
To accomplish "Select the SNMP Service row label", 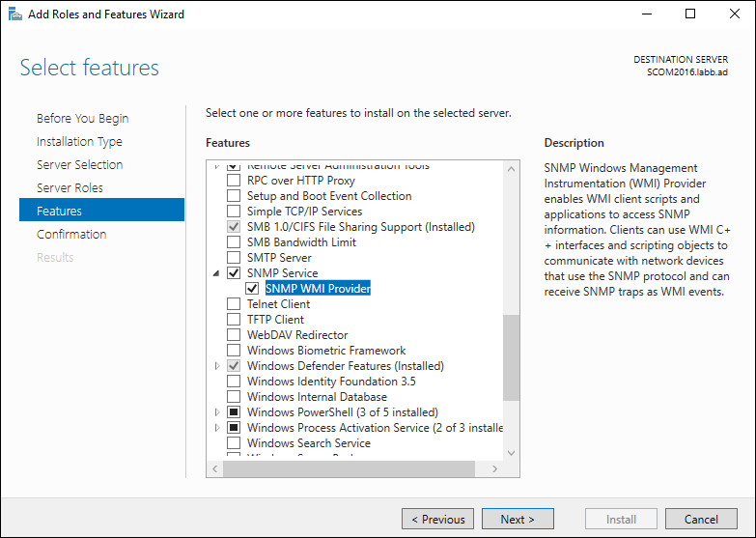I will [x=283, y=273].
